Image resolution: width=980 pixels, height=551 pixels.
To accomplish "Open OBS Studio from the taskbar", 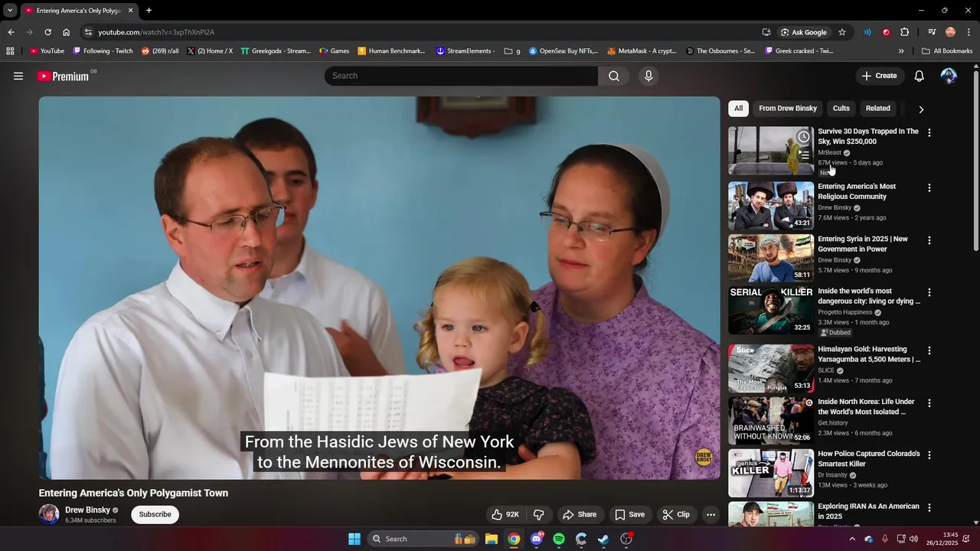I will 626,539.
